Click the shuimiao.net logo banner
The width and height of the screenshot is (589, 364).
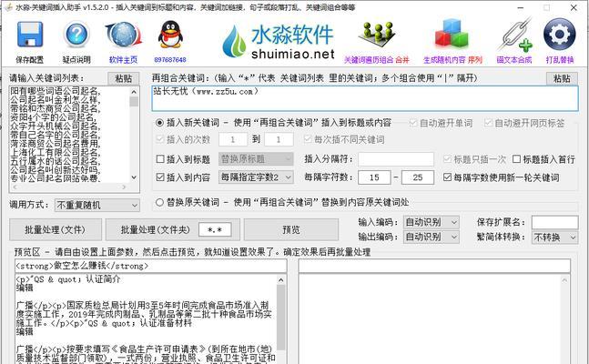(279, 41)
